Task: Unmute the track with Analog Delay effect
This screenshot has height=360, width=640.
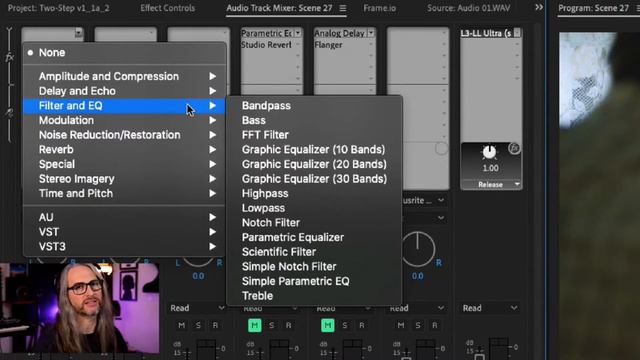Action: tap(328, 325)
